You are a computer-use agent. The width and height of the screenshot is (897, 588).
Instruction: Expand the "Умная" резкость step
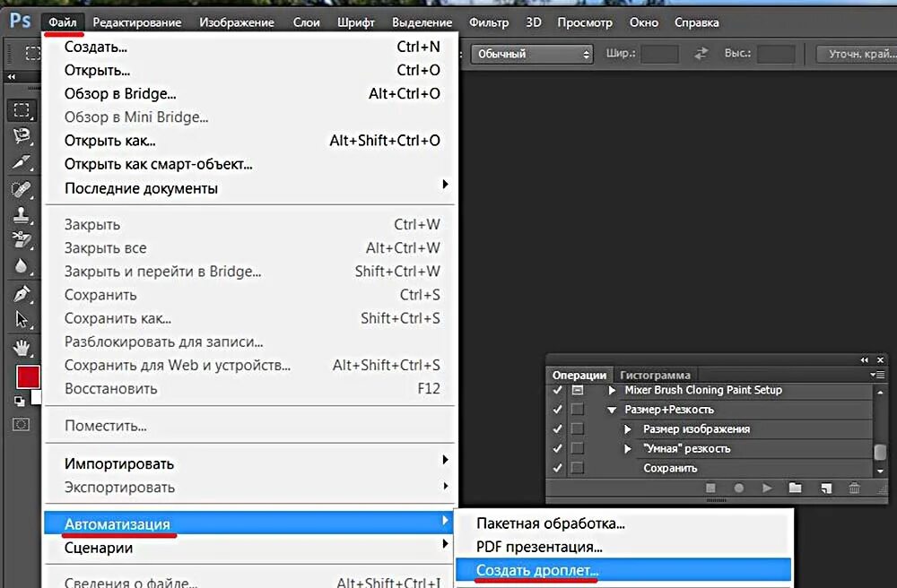(628, 448)
